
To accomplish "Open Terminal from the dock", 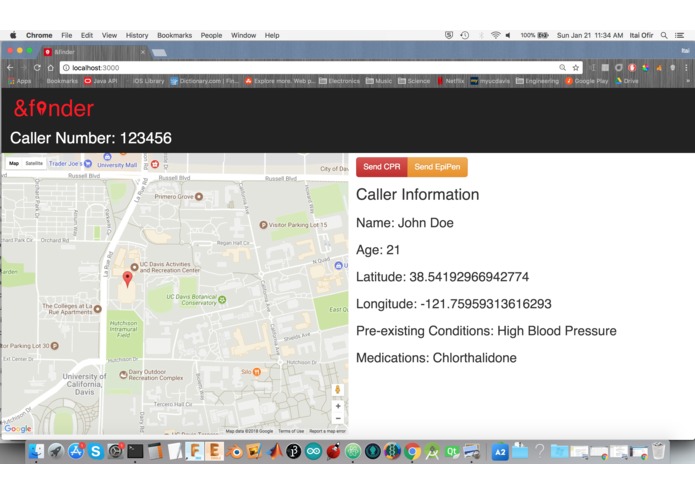I will (135, 451).
